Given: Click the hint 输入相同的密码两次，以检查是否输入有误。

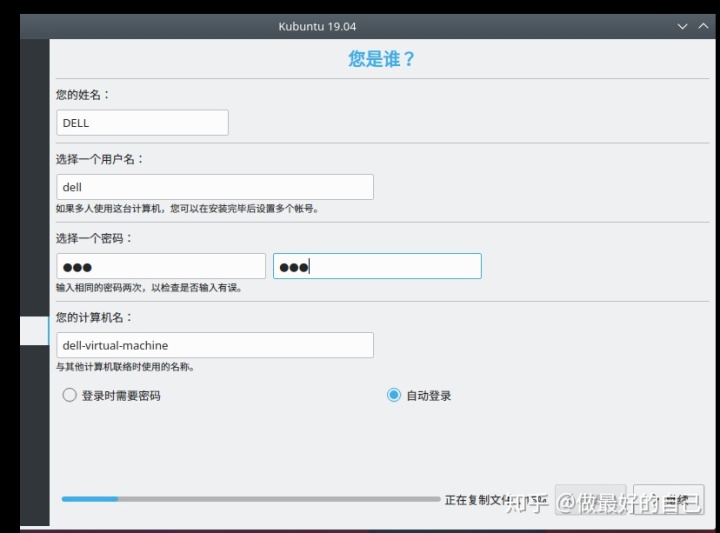Looking at the screenshot, I should point(149,287).
